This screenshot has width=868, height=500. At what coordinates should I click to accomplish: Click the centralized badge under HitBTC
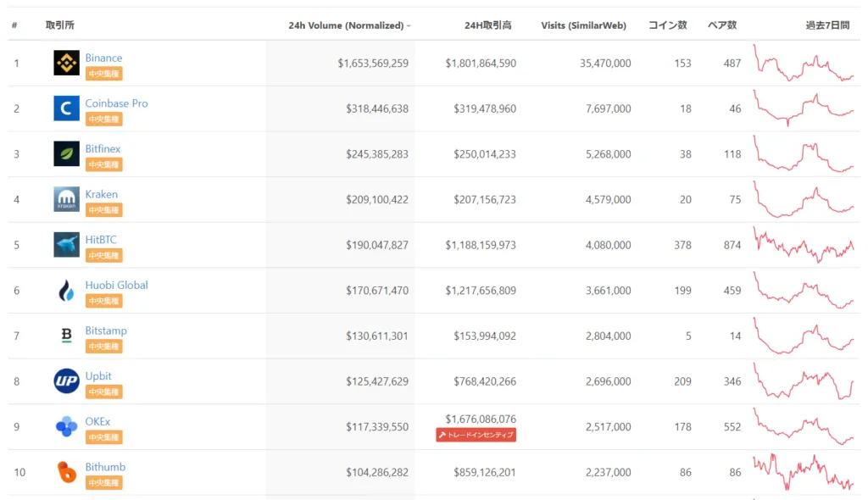pyautogui.click(x=104, y=255)
